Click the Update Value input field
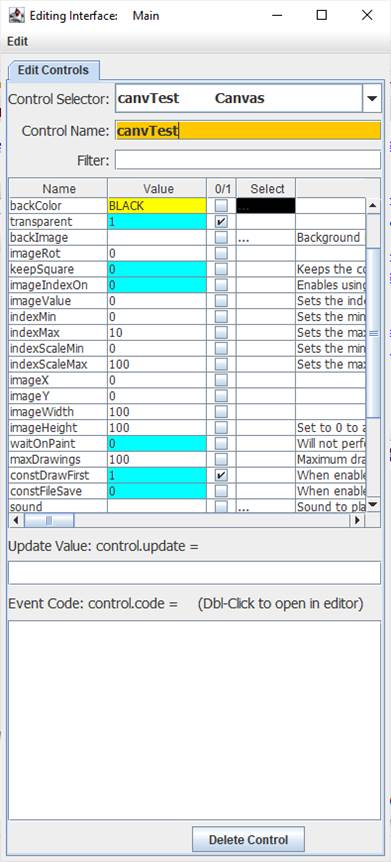 [194, 573]
